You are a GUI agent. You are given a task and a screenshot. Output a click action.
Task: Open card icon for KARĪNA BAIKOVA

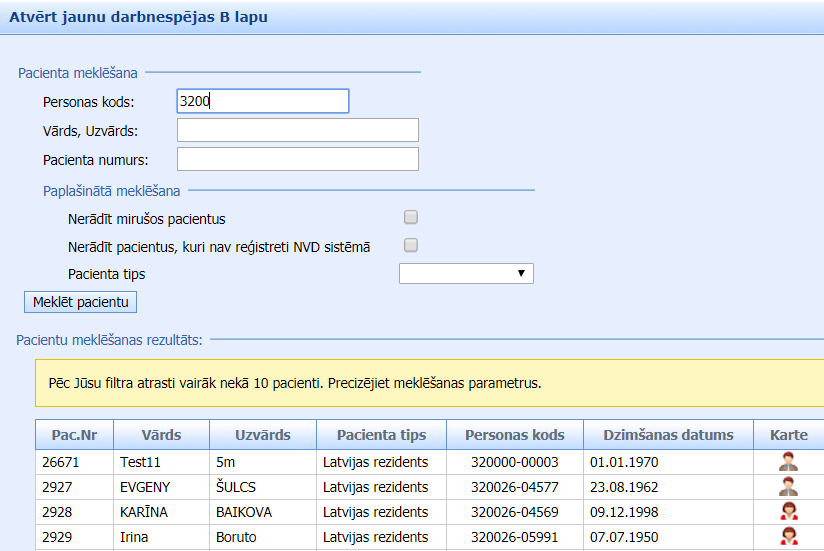click(789, 512)
